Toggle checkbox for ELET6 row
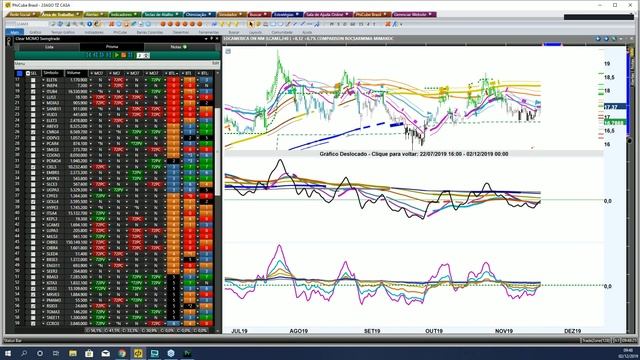The image size is (640, 360). pos(33,80)
